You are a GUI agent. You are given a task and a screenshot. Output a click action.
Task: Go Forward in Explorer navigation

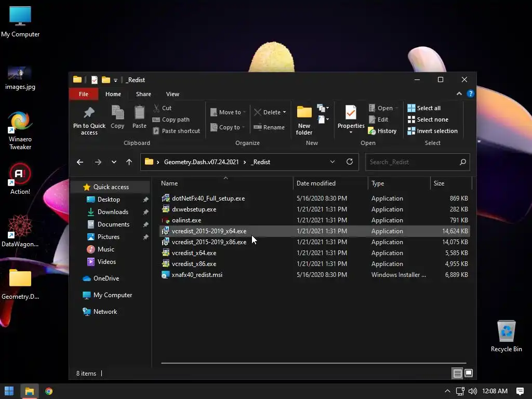98,162
